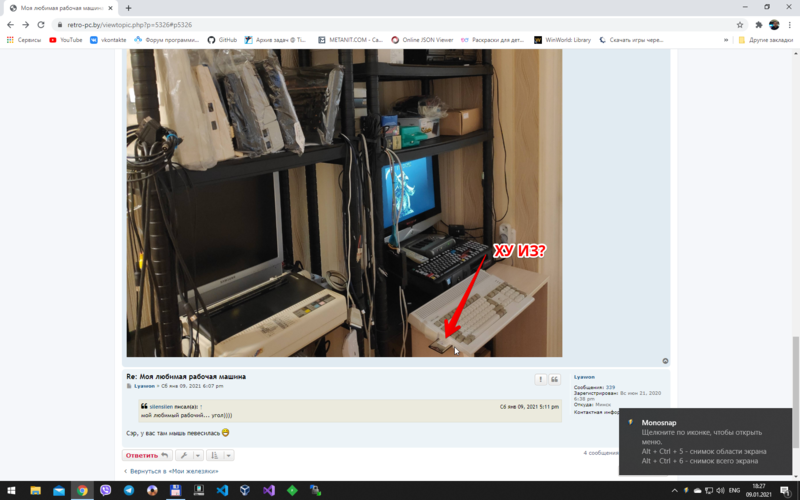This screenshot has width=800, height=500.
Task: Click the attached photo of the computer shelf
Action: 343,200
